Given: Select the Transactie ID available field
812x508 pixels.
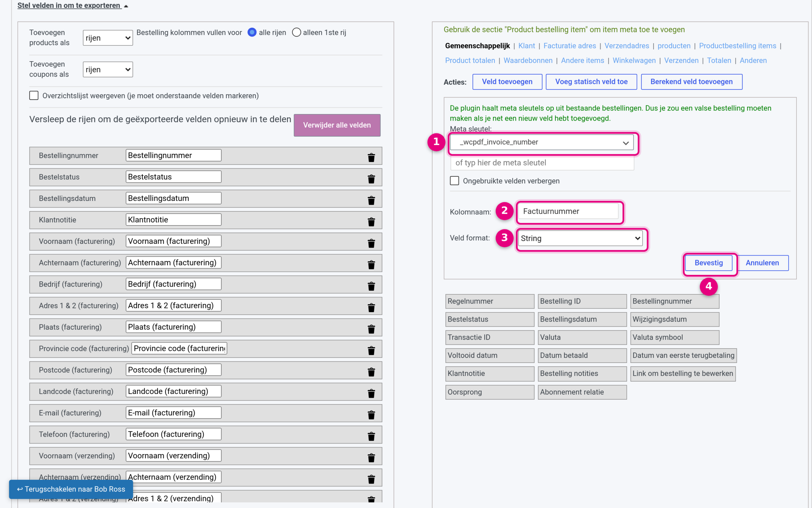Looking at the screenshot, I should pos(489,337).
